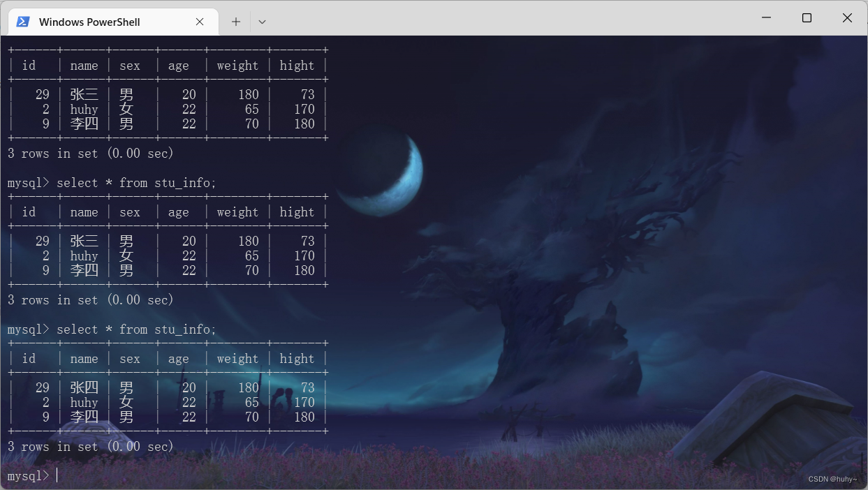Image resolution: width=868 pixels, height=490 pixels.
Task: Open a new terminal tab with plus
Action: pyautogui.click(x=236, y=22)
